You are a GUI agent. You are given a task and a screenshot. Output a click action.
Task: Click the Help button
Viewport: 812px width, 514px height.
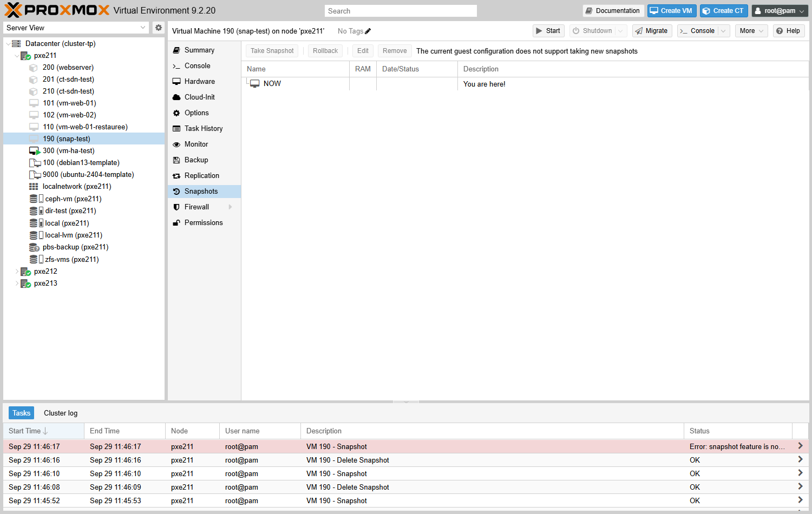point(789,31)
